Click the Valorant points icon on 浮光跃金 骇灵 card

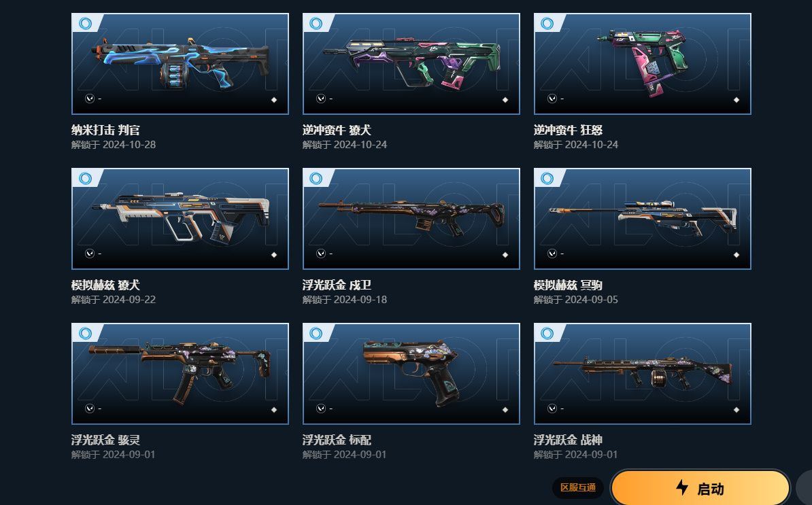pos(90,408)
